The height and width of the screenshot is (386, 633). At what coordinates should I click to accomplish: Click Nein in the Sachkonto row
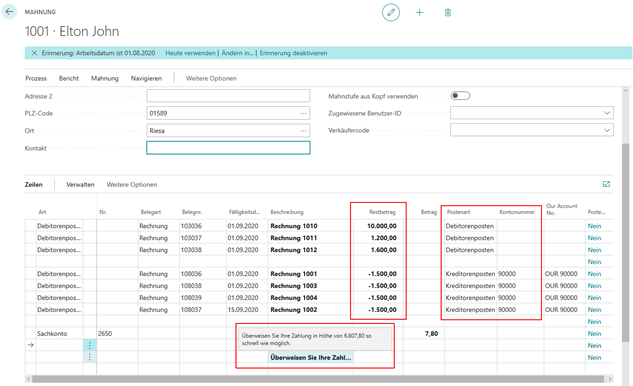pyautogui.click(x=594, y=334)
